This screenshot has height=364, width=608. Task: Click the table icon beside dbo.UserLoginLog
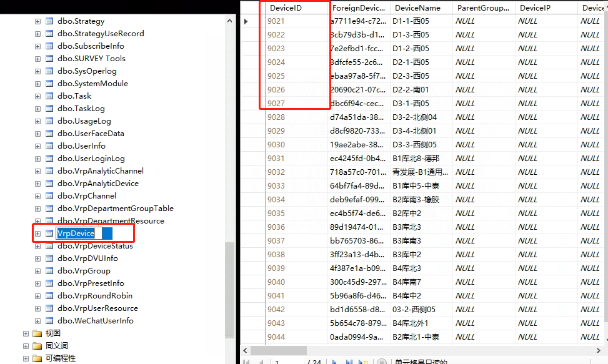(49, 159)
